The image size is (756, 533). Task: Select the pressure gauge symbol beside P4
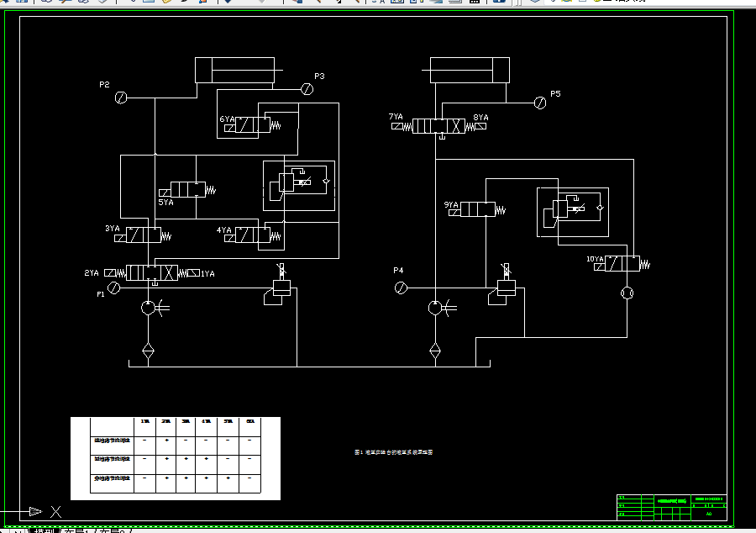(402, 288)
